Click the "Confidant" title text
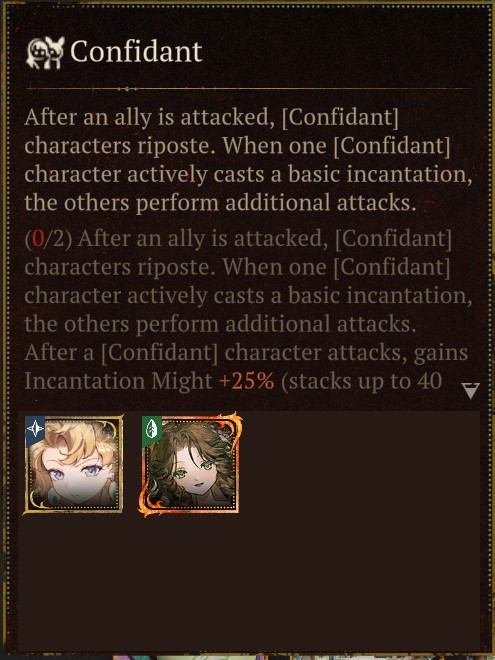This screenshot has width=495, height=660. pos(136,52)
